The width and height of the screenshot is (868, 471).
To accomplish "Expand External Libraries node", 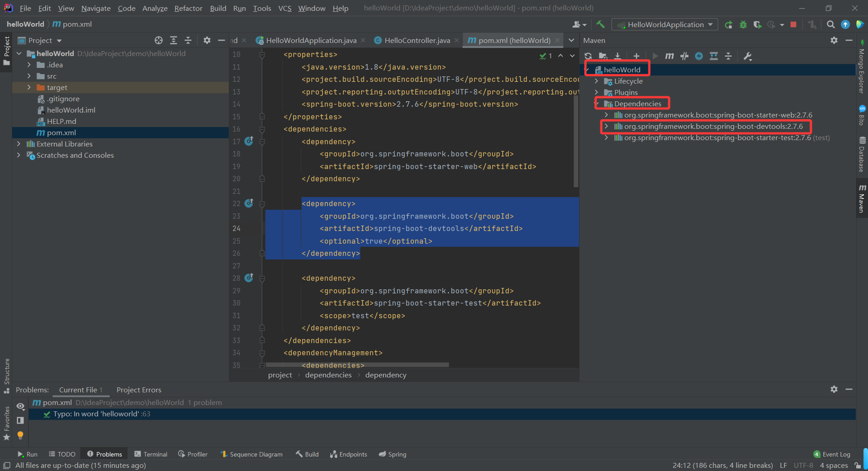I will (19, 144).
